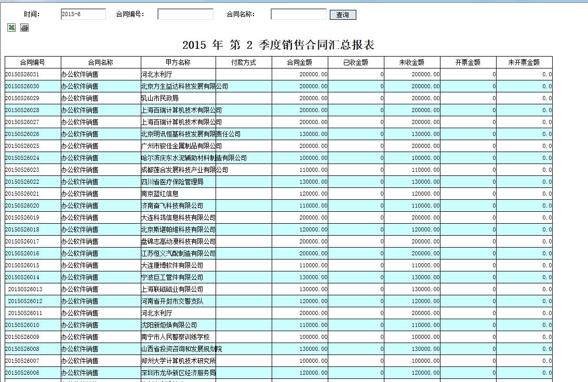Select the 北京方生益达科技发展有限公司 cell

click(x=178, y=86)
